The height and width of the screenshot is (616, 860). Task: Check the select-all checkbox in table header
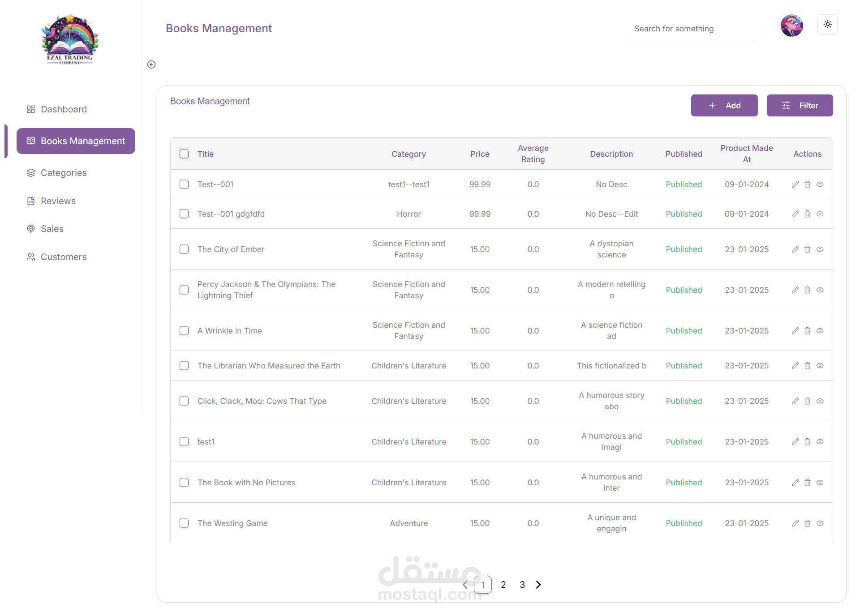tap(184, 154)
